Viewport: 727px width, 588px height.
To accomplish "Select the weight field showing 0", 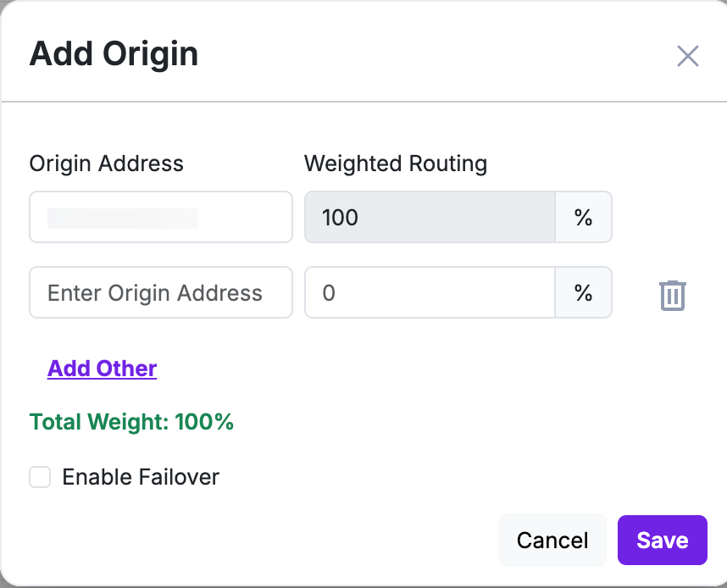I will click(x=430, y=292).
